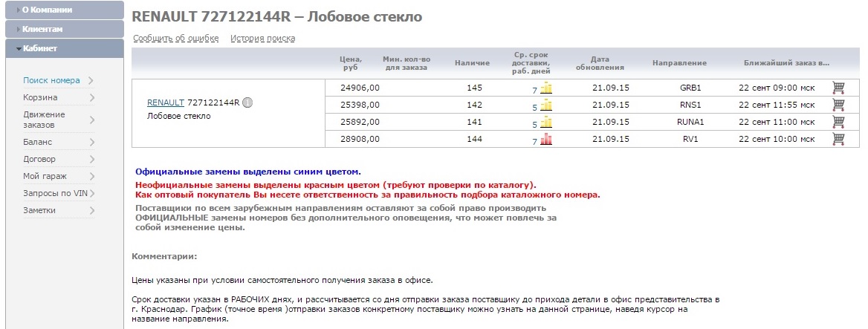Click the Цена, руб column header
Screen dimensions: 868x329
(x=351, y=63)
